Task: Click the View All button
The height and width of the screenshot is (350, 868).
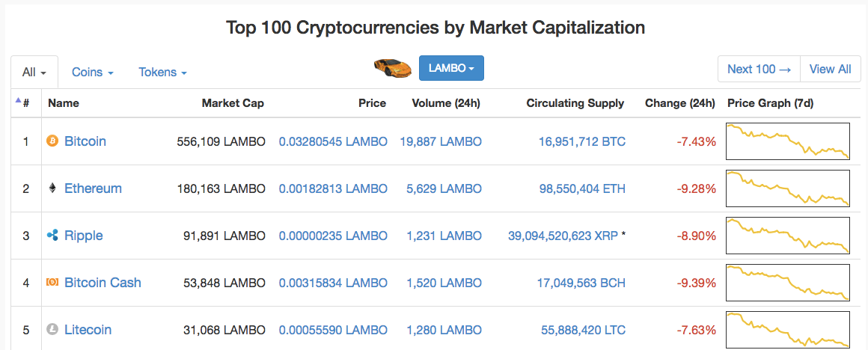Action: (x=830, y=69)
